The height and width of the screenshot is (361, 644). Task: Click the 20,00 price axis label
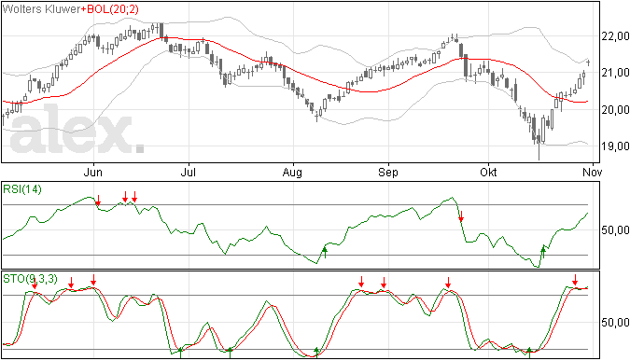tap(615, 110)
